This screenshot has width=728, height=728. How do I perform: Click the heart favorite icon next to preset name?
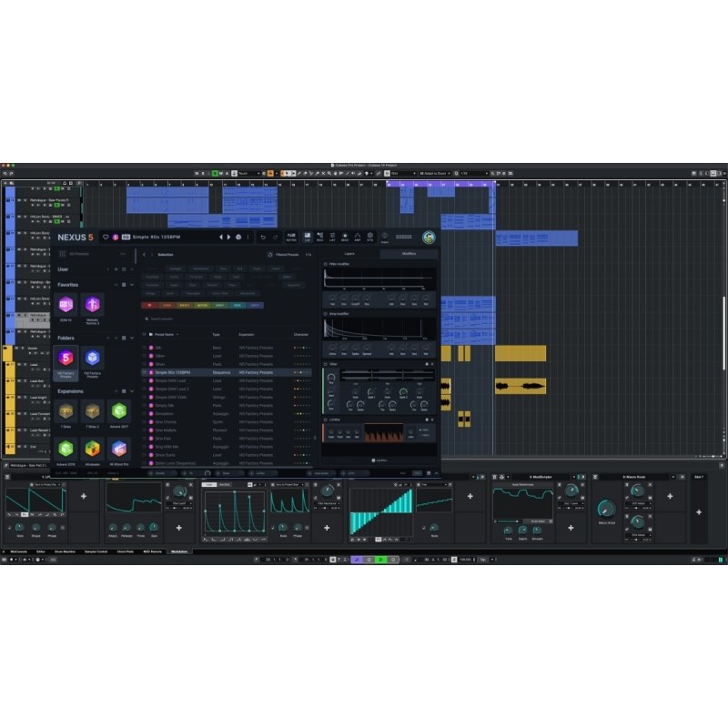pos(105,237)
